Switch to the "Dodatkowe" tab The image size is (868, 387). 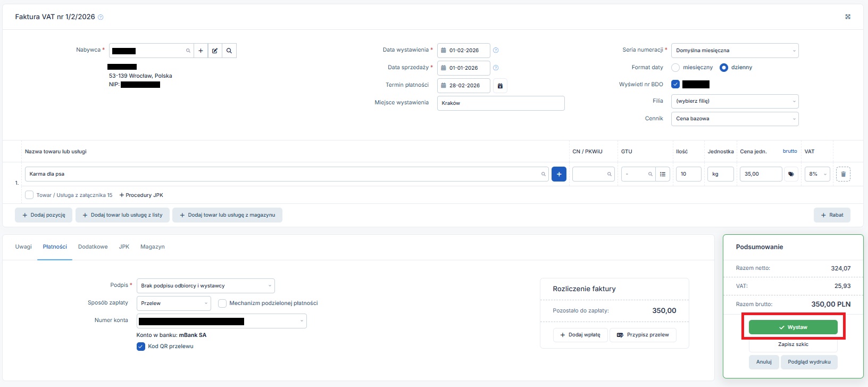point(93,247)
